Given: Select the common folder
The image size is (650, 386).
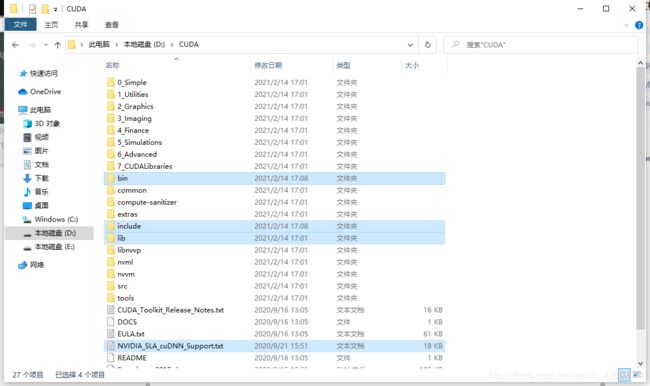Looking at the screenshot, I should 274,190.
